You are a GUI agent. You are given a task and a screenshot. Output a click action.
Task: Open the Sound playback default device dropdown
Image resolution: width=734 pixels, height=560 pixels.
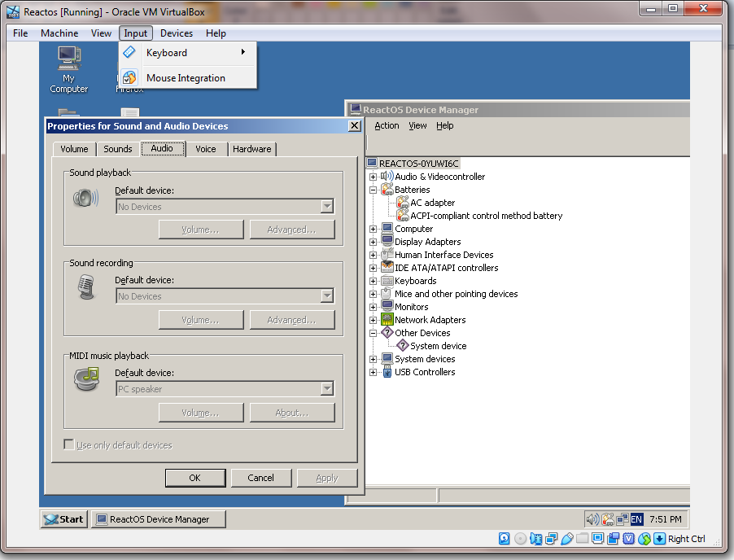pyautogui.click(x=327, y=207)
